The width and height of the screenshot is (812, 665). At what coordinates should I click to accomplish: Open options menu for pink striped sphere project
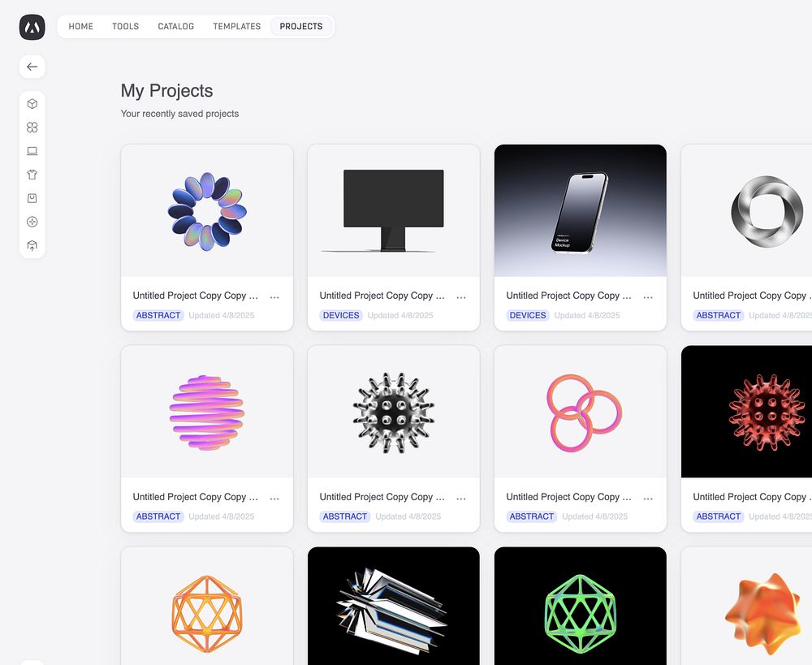coord(274,499)
